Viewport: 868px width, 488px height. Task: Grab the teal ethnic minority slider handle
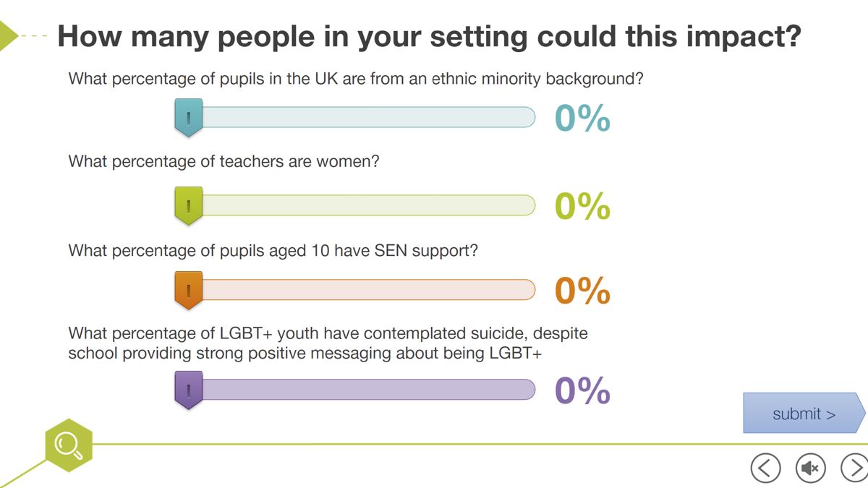[x=189, y=117]
